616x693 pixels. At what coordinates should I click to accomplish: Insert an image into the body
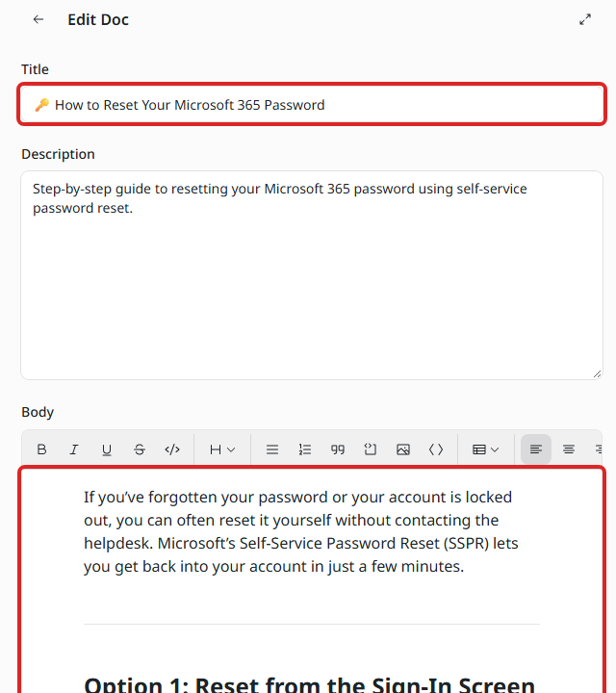pos(403,449)
